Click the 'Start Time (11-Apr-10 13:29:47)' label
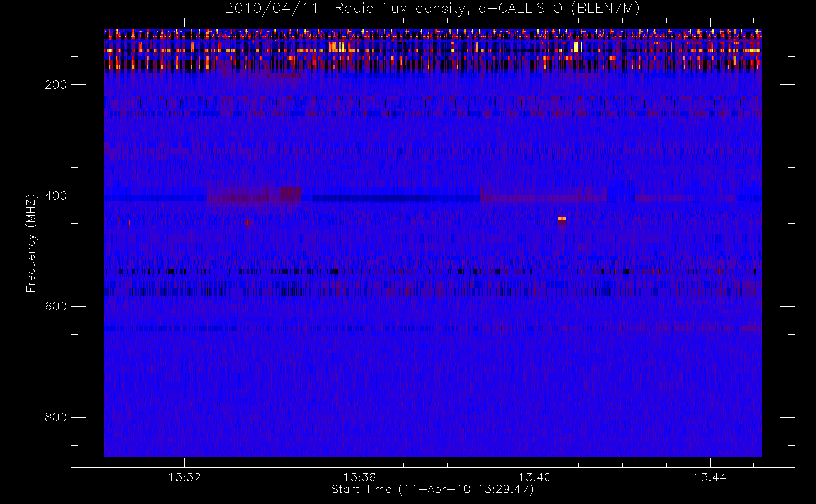816x504 pixels. pyautogui.click(x=432, y=489)
